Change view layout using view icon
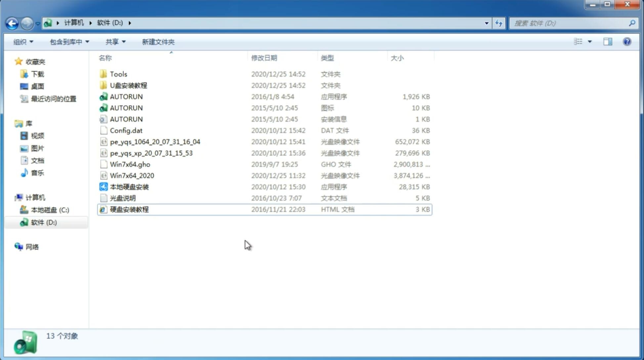 [578, 42]
